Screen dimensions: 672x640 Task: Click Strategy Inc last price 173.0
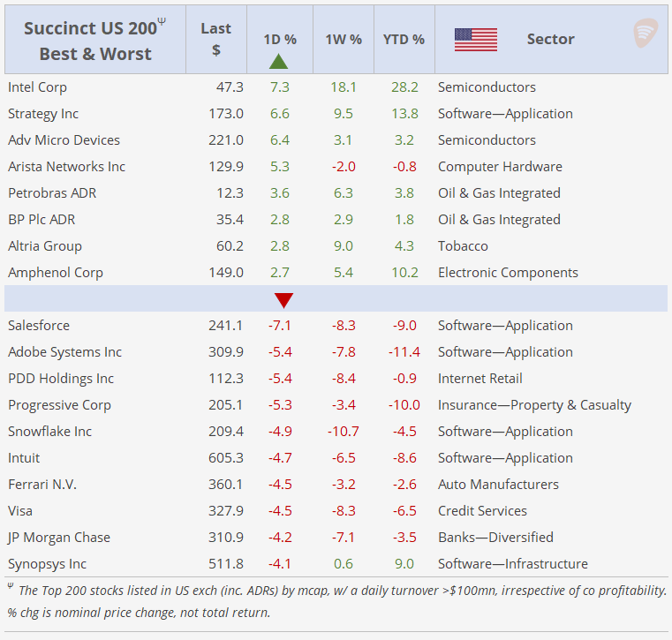(226, 114)
